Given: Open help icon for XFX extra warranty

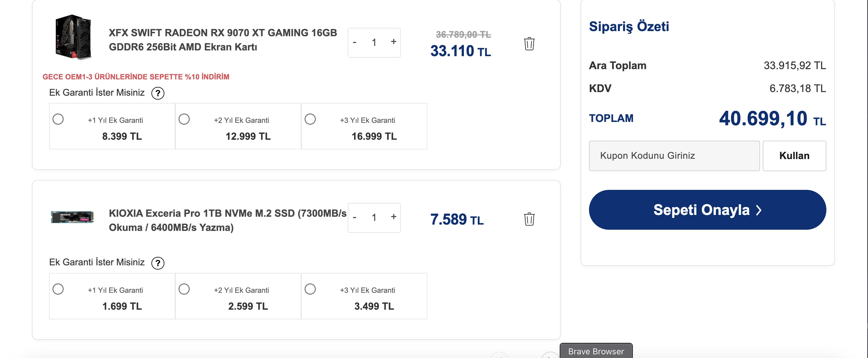Looking at the screenshot, I should [158, 93].
